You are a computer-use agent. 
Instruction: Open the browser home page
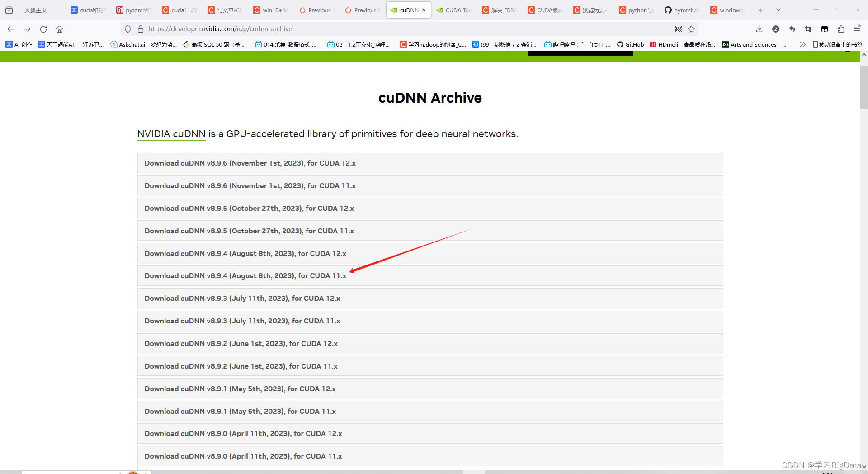coord(59,29)
